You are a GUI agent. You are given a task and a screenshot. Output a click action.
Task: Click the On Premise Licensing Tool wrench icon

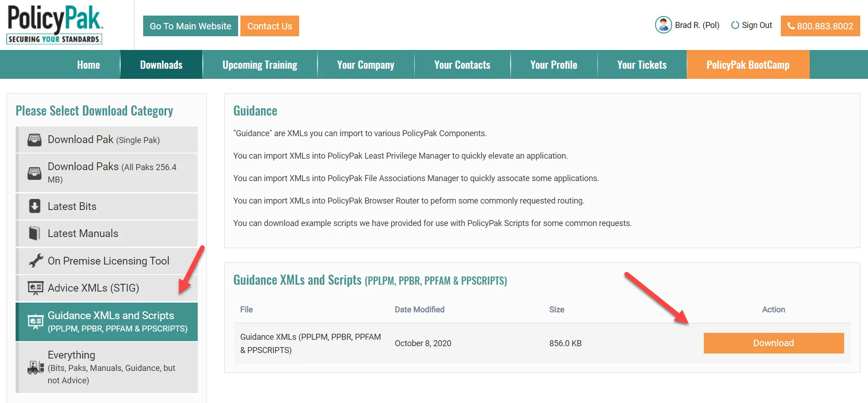click(x=35, y=261)
